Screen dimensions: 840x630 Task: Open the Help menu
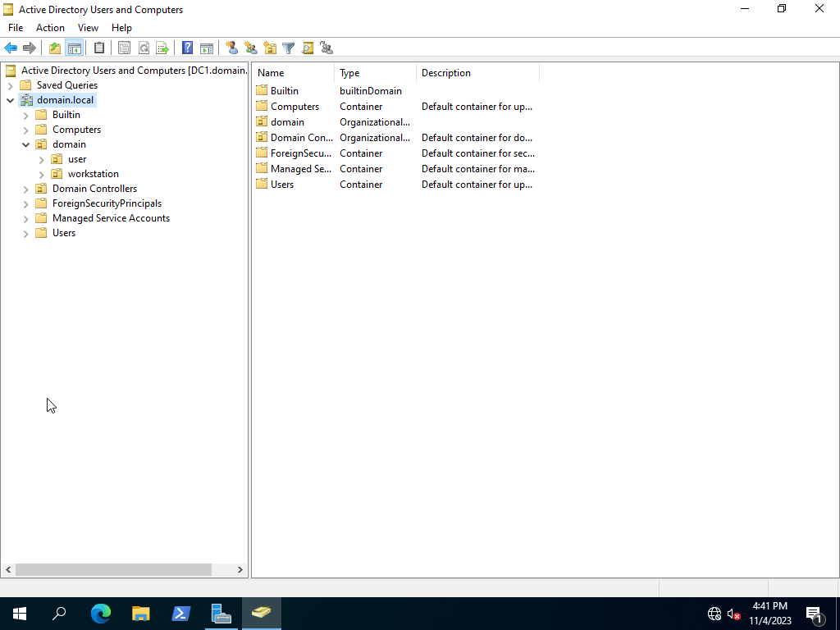tap(121, 28)
